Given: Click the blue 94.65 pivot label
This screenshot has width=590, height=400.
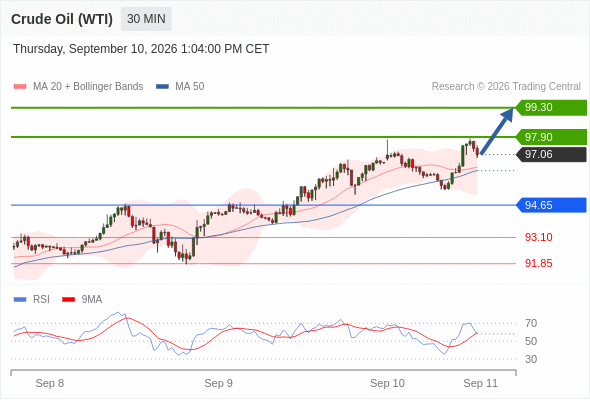Looking at the screenshot, I should 551,205.
